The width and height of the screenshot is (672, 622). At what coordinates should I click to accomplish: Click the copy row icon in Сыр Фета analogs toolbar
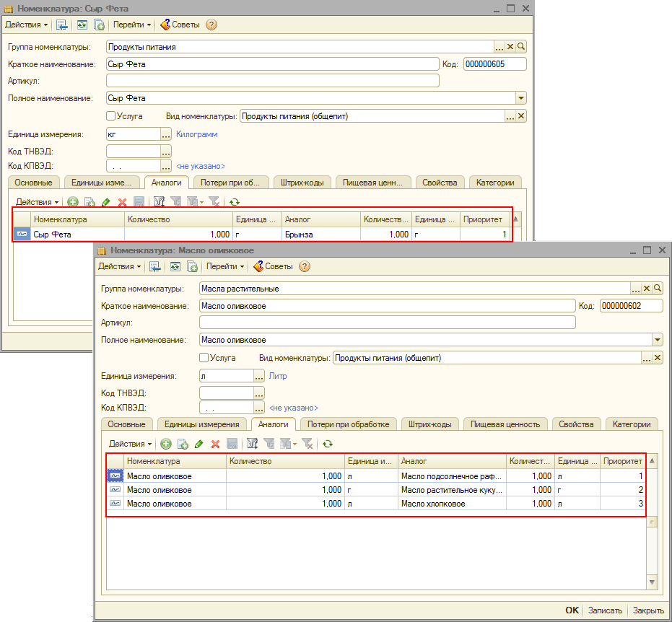(90, 202)
